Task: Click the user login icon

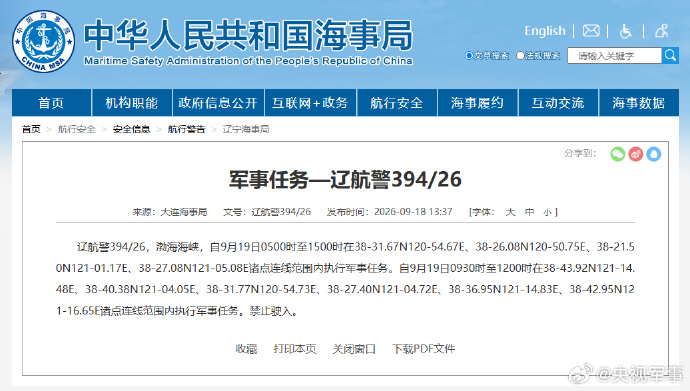Action: click(x=661, y=31)
